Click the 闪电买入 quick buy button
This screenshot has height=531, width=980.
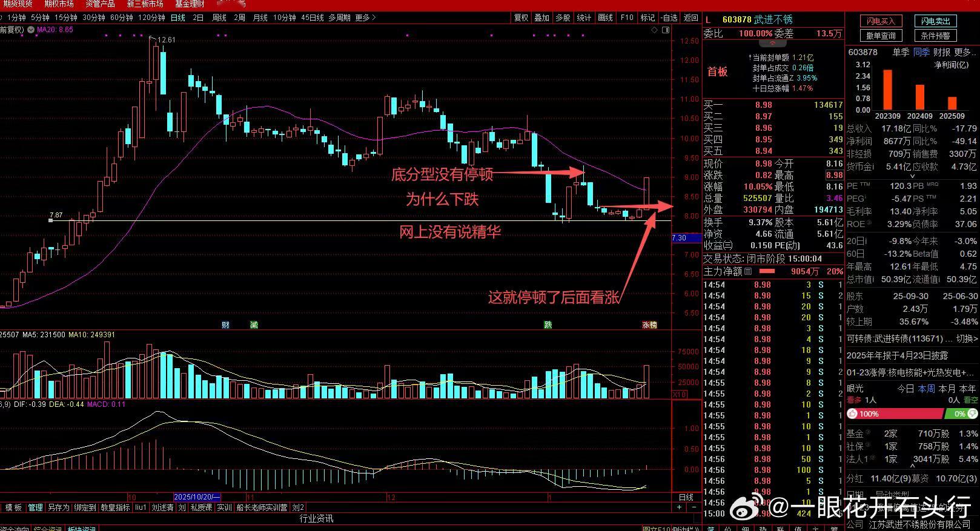(881, 21)
